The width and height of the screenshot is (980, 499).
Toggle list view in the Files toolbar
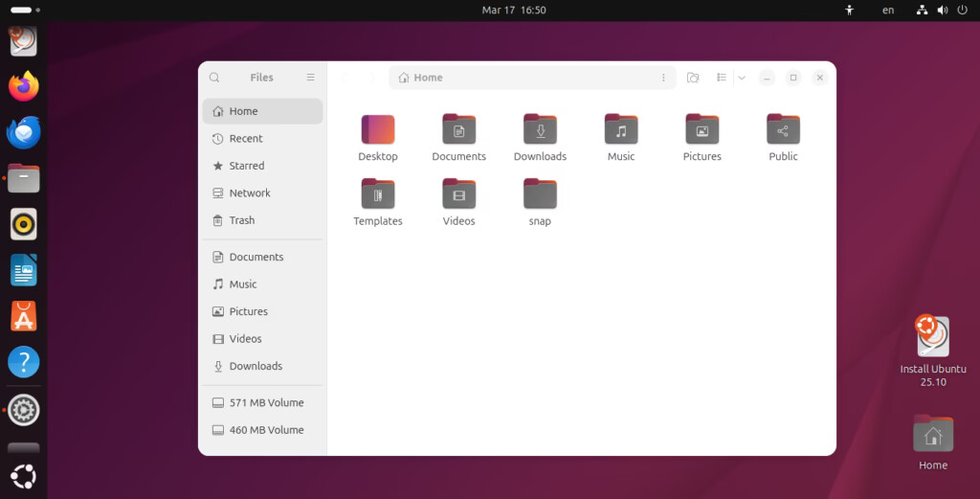723,78
